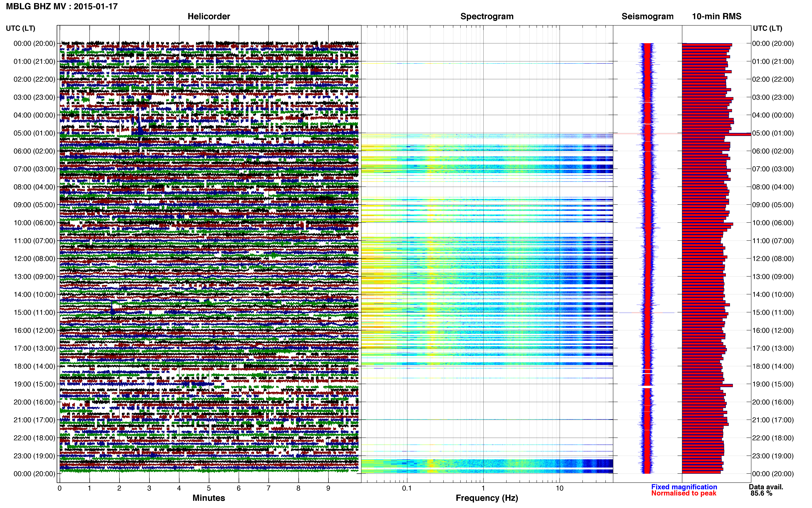This screenshot has height=508, width=812.
Task: Click the 'Data avail.' label
Action: (x=766, y=487)
